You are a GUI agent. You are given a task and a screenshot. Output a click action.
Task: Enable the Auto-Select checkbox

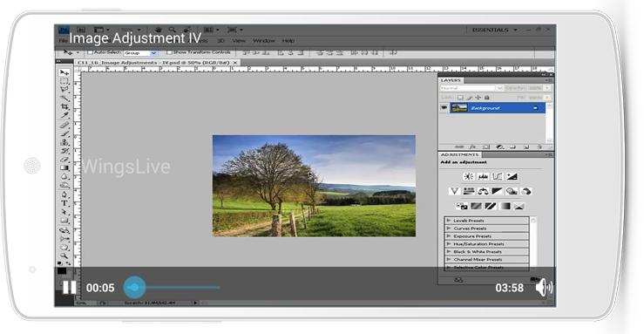90,52
